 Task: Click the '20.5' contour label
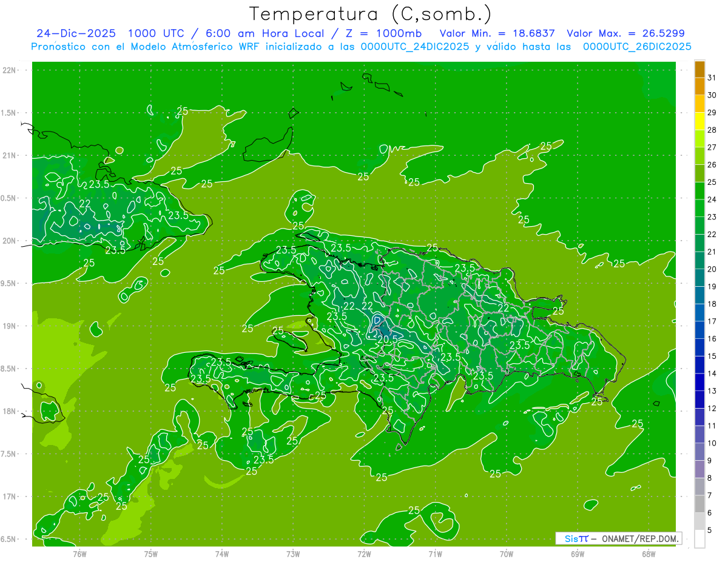pos(386,339)
